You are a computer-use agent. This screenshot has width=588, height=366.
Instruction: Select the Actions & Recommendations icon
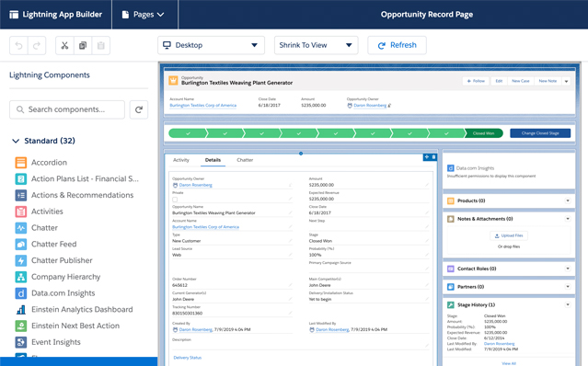[21, 195]
